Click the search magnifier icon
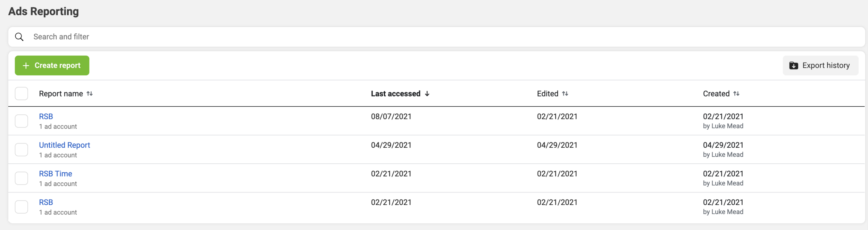The image size is (868, 230). (19, 37)
